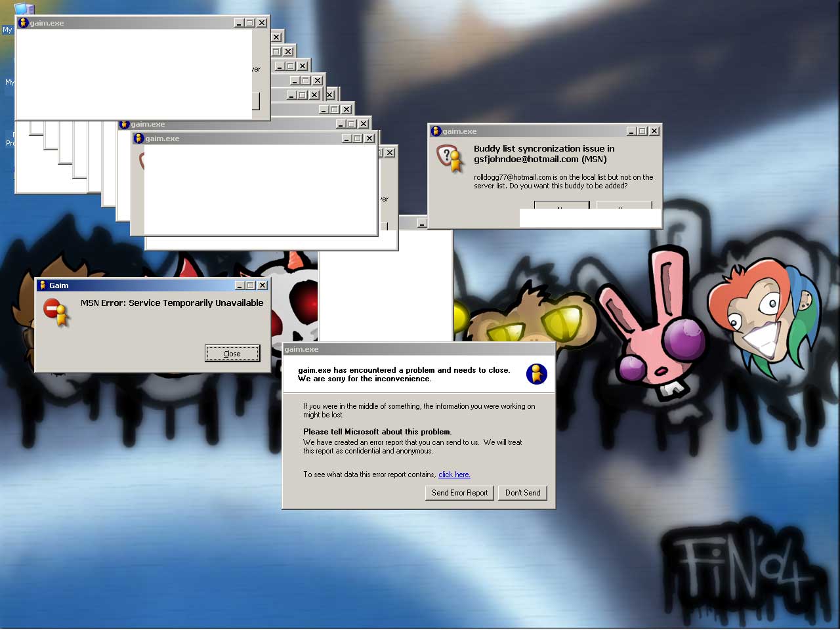The image size is (840, 630).
Task: Click the 'MSN Error: Service Temporarily Unavailable' message
Action: tap(172, 303)
